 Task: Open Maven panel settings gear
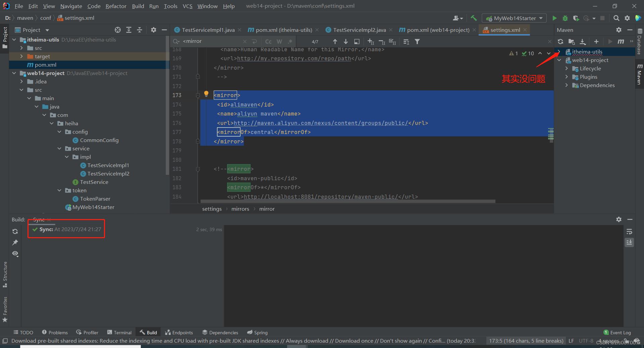(x=619, y=30)
